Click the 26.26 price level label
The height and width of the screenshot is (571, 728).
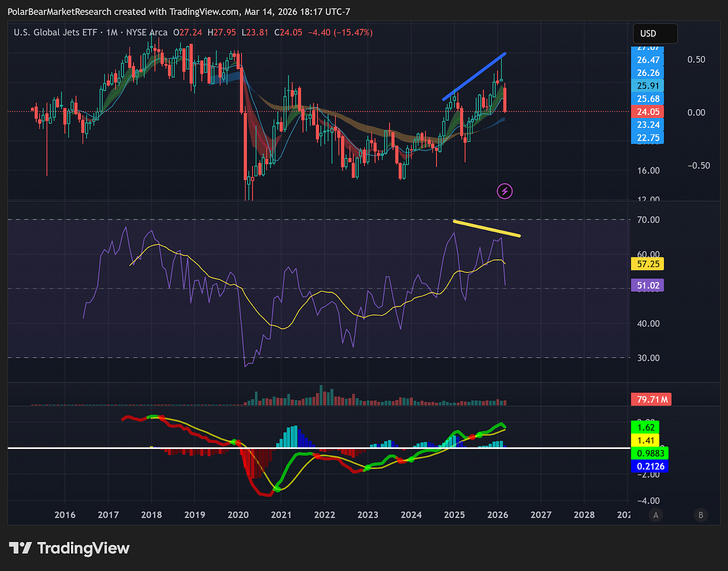647,73
